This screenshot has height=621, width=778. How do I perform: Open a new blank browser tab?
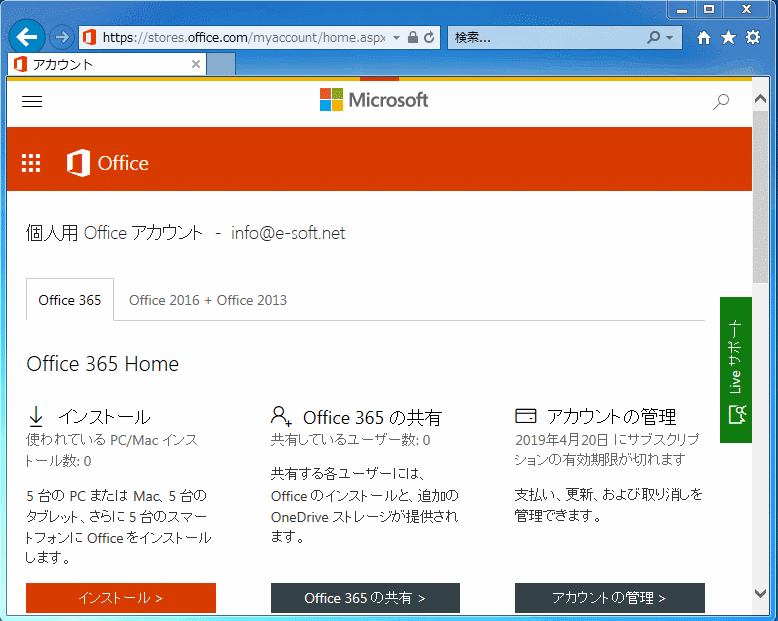(x=221, y=64)
